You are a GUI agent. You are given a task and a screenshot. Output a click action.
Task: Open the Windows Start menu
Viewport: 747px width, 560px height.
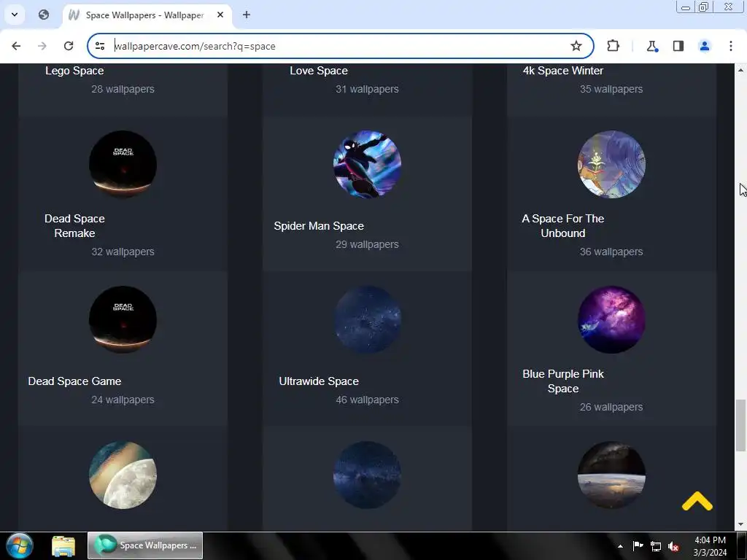pyautogui.click(x=19, y=545)
